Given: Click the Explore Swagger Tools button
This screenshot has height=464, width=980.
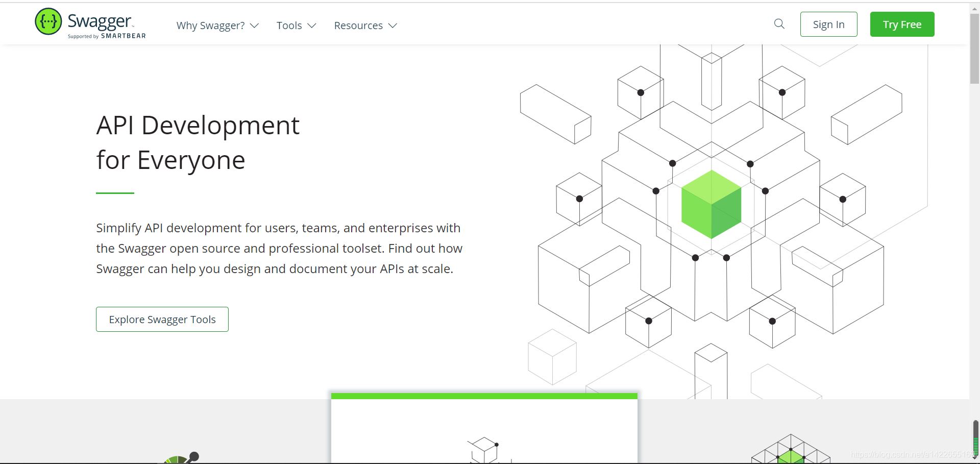Looking at the screenshot, I should [162, 319].
